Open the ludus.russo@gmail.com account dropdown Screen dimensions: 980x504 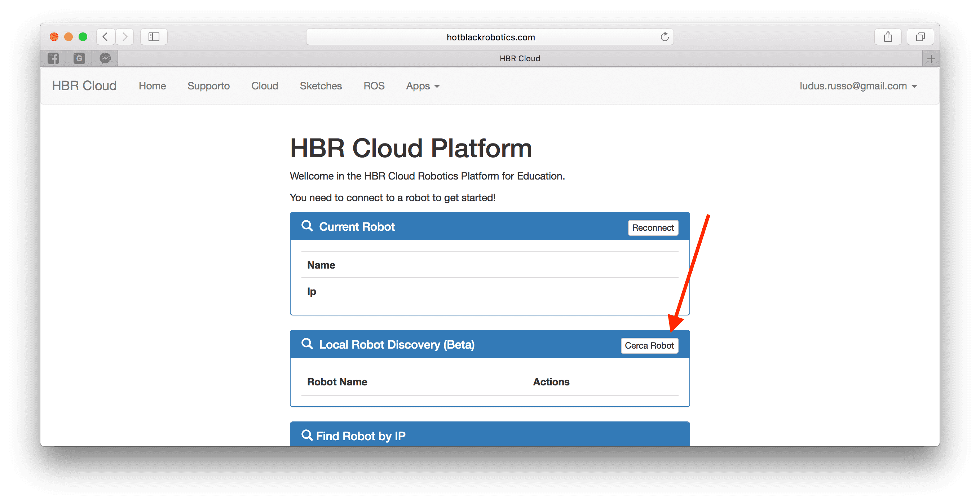click(x=858, y=86)
